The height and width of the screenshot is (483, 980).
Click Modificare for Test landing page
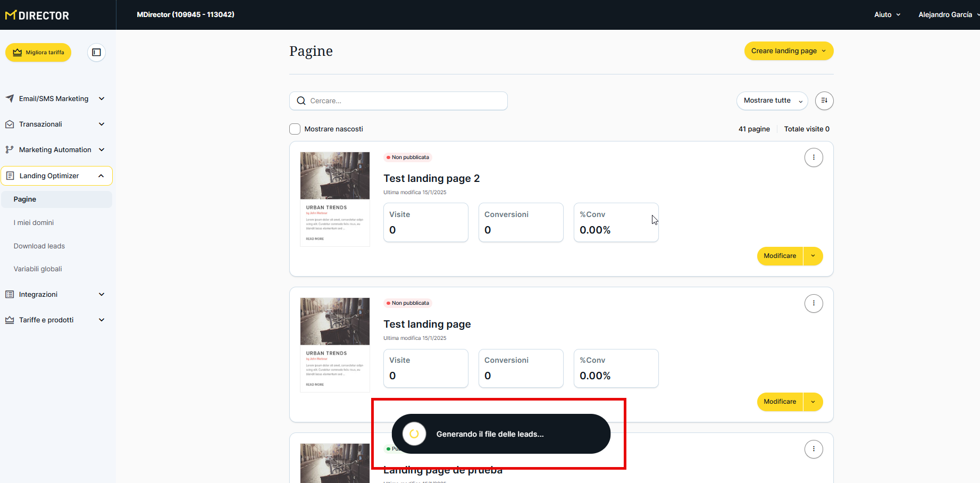point(780,402)
